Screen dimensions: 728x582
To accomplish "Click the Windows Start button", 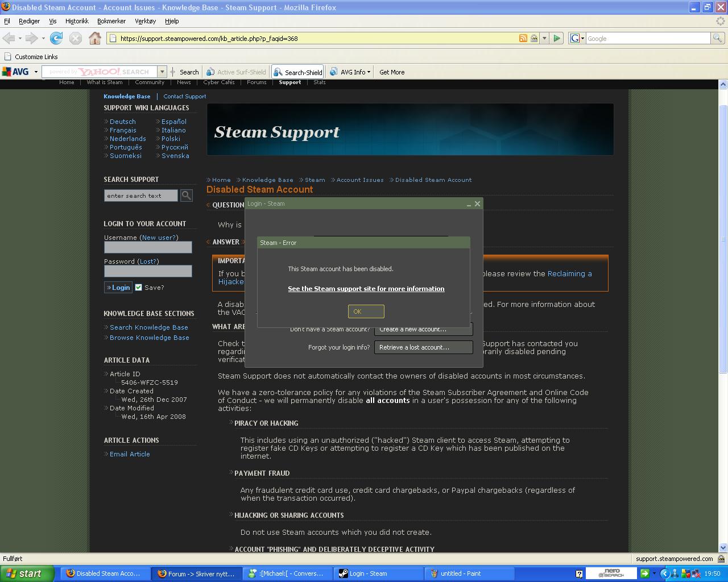I will coord(27,573).
